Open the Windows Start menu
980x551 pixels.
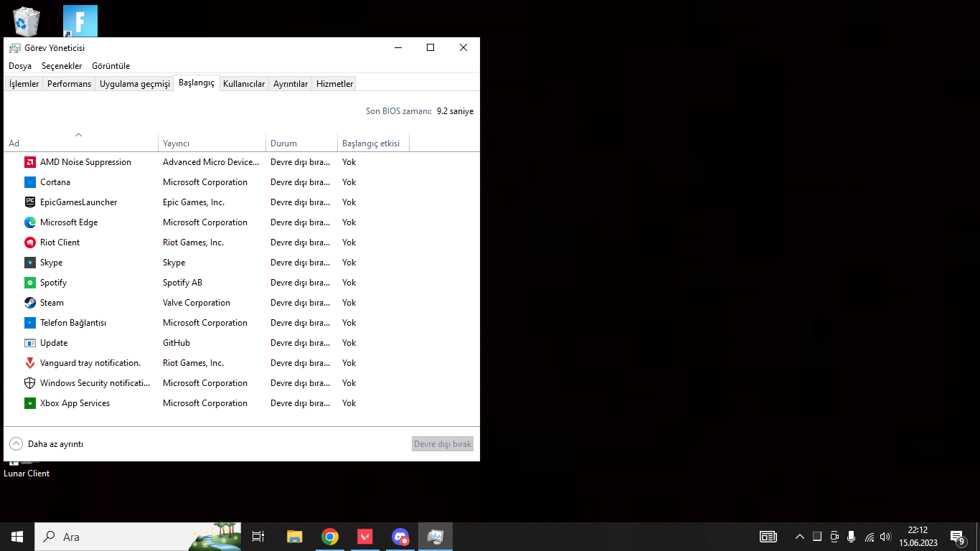pos(17,537)
